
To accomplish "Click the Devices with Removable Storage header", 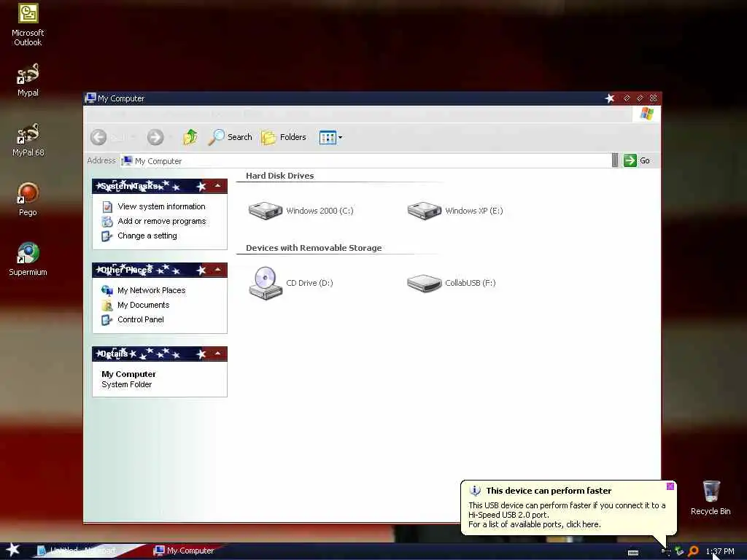I will point(314,248).
